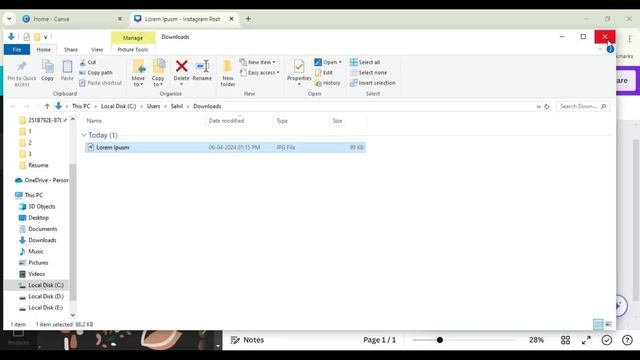
Task: Click the Properties icon
Action: pyautogui.click(x=299, y=67)
